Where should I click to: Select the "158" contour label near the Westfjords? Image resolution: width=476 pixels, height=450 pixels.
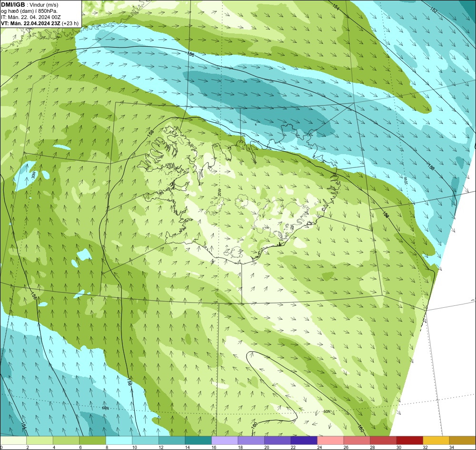point(151,134)
